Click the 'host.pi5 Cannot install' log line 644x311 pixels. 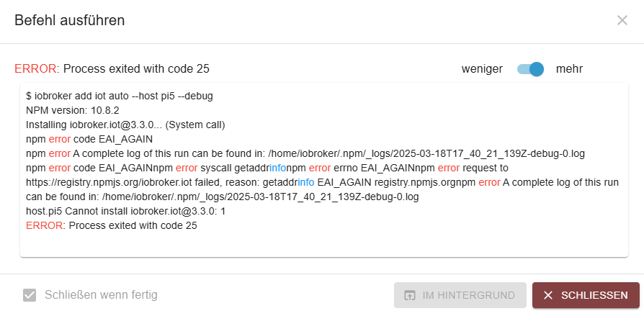click(125, 212)
